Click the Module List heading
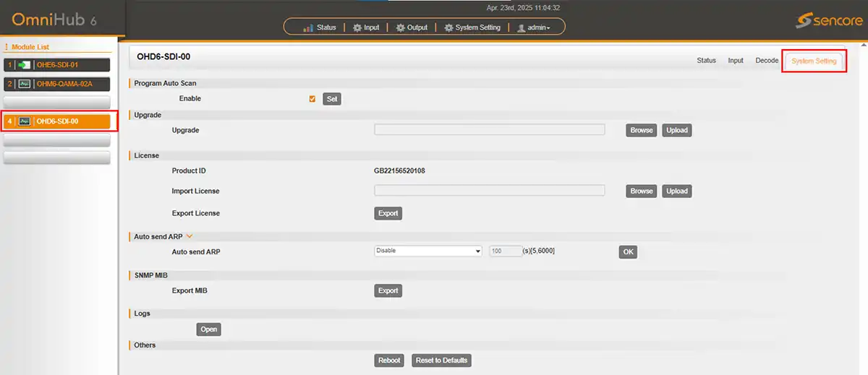 [x=30, y=47]
